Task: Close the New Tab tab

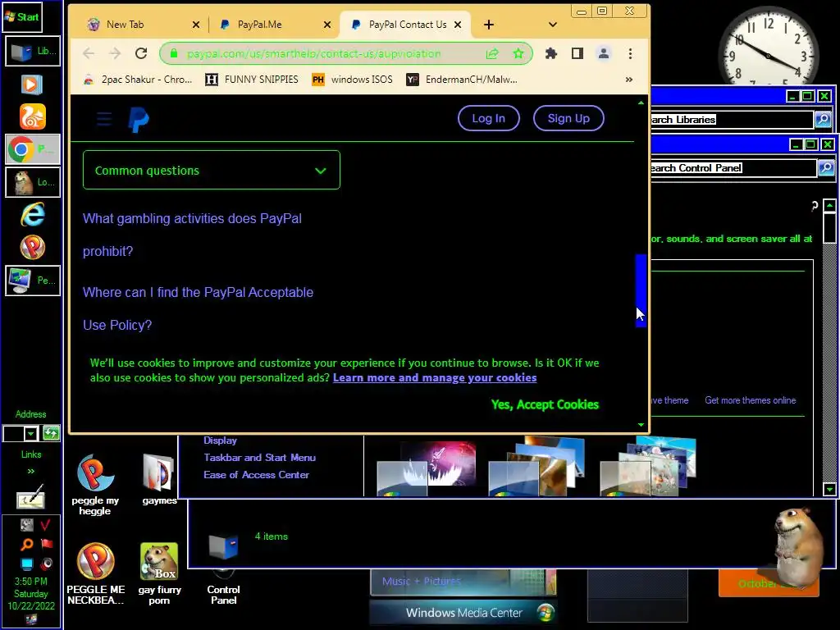Action: [x=195, y=25]
